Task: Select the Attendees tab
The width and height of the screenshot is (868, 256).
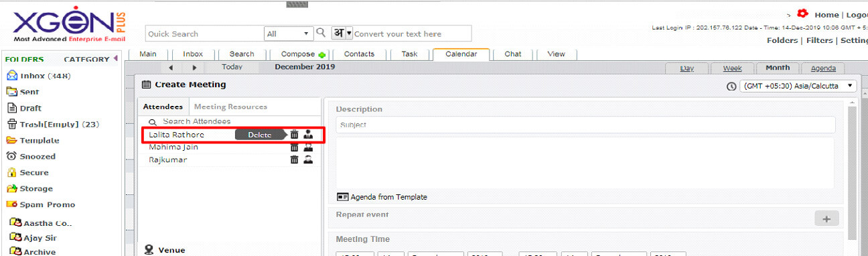Action: coord(163,107)
